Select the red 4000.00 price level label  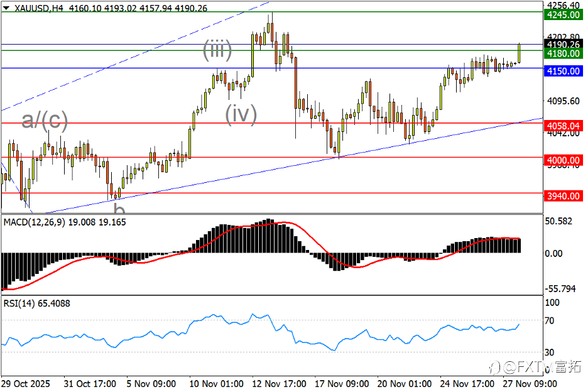pyautogui.click(x=563, y=161)
